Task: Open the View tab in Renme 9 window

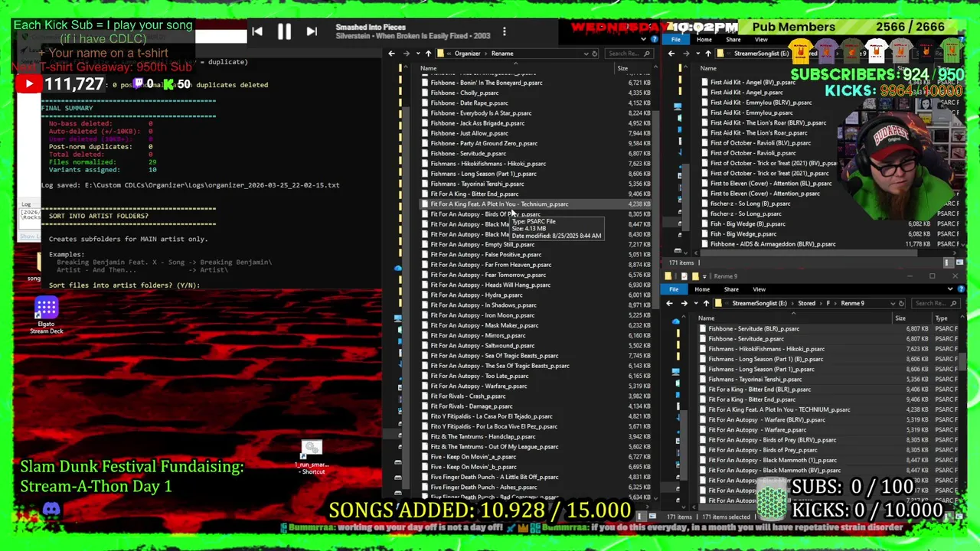Action: tap(759, 289)
